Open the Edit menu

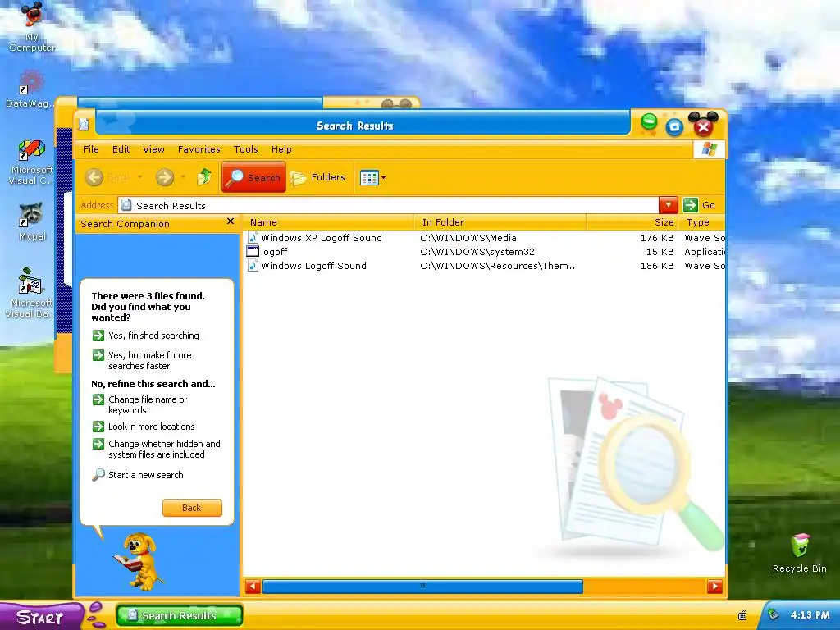(121, 149)
